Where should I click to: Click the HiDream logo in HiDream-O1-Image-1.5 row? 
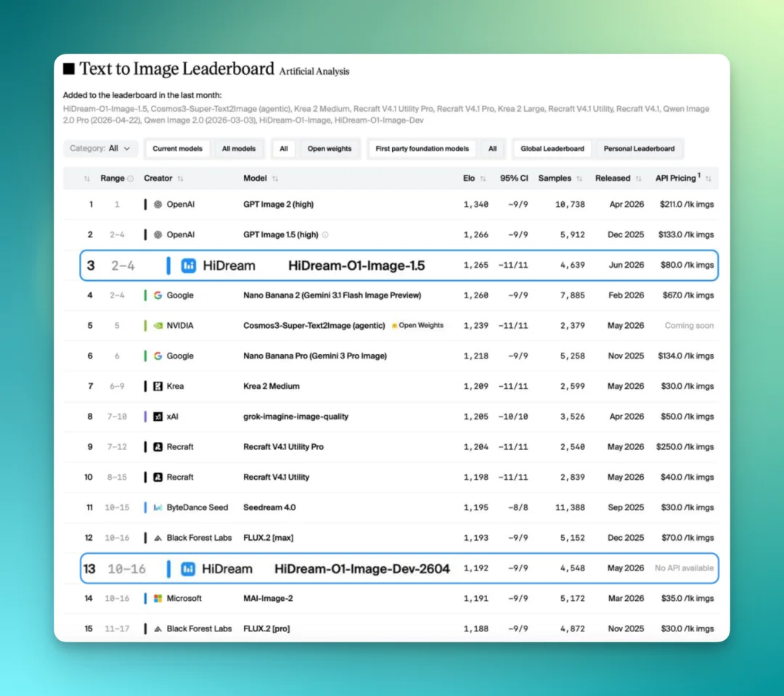[188, 266]
